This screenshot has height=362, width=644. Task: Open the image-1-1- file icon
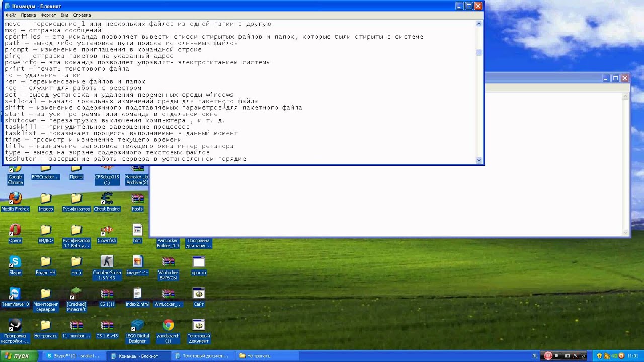(x=137, y=265)
